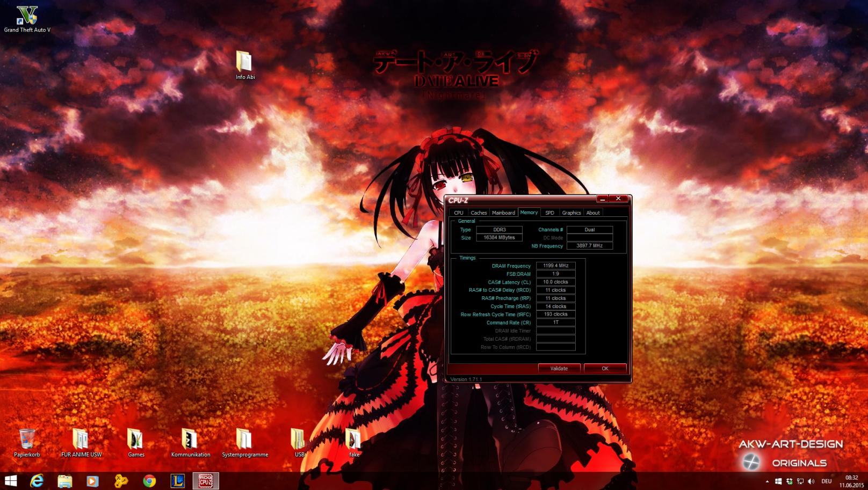
Task: Show hidden system tray icons
Action: pyautogui.click(x=766, y=481)
